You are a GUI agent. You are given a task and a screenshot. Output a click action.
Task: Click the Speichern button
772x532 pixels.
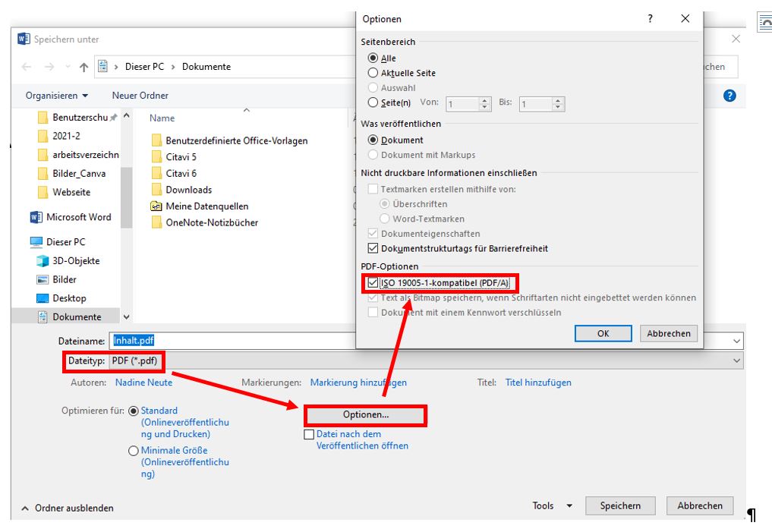tap(620, 506)
